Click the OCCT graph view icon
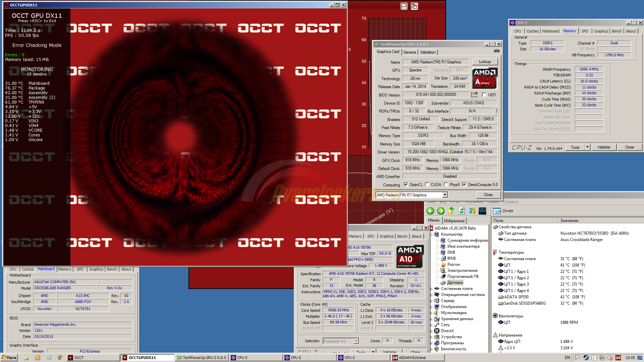The height and width of the screenshot is (362, 644). pos(404,6)
